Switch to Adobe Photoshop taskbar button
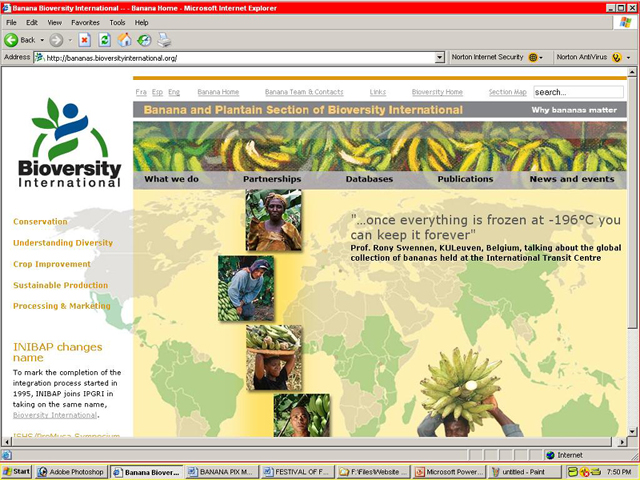Image resolution: width=640 pixels, height=480 pixels. [x=71, y=472]
